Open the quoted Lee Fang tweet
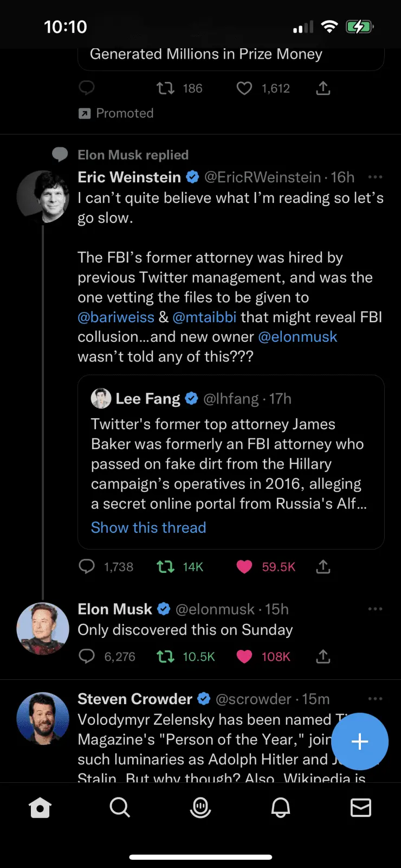The image size is (401, 868). point(231,462)
